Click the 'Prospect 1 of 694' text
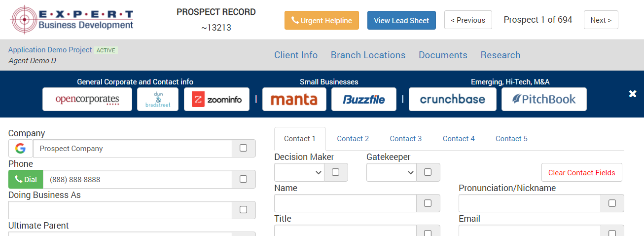 click(538, 20)
